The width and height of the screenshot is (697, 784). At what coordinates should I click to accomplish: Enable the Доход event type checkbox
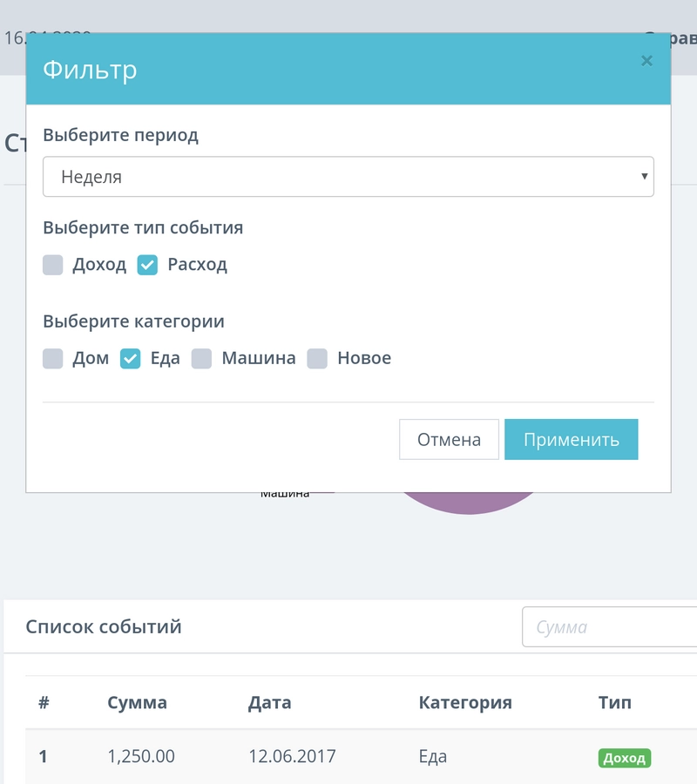pos(53,265)
